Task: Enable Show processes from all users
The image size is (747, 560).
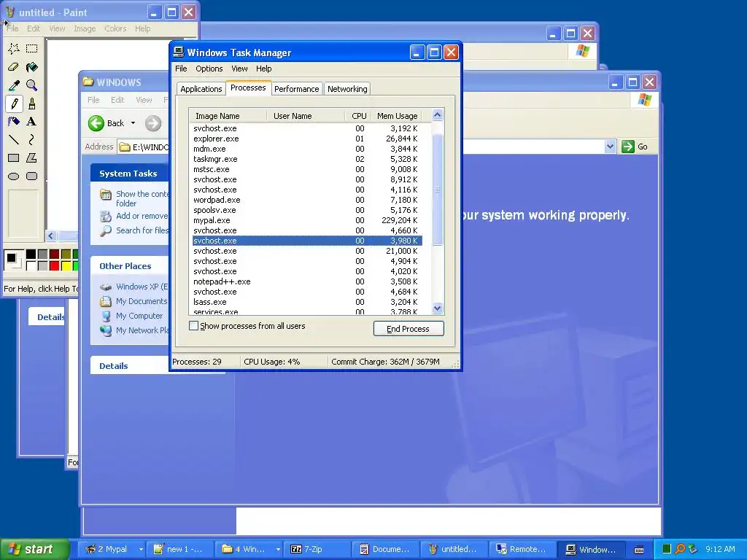Action: pos(193,326)
